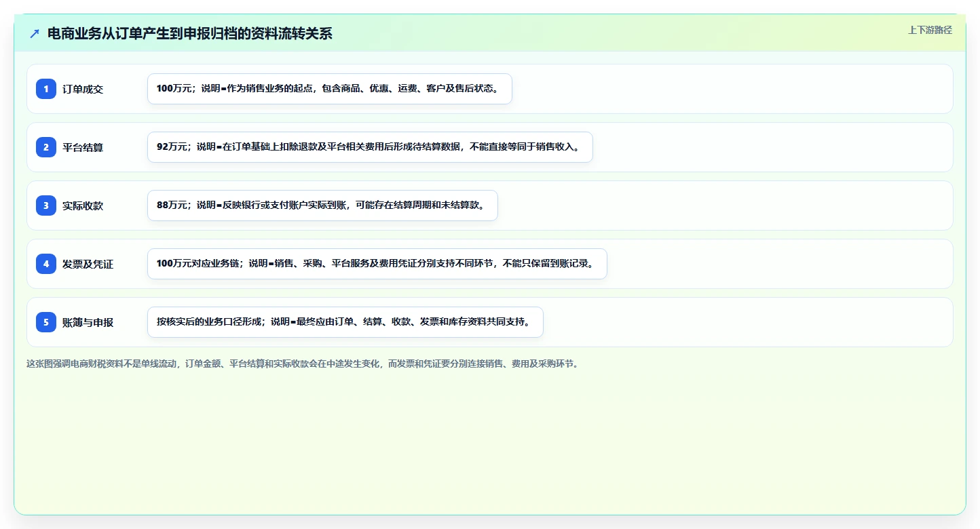Click the step 1 number badge

click(x=46, y=89)
